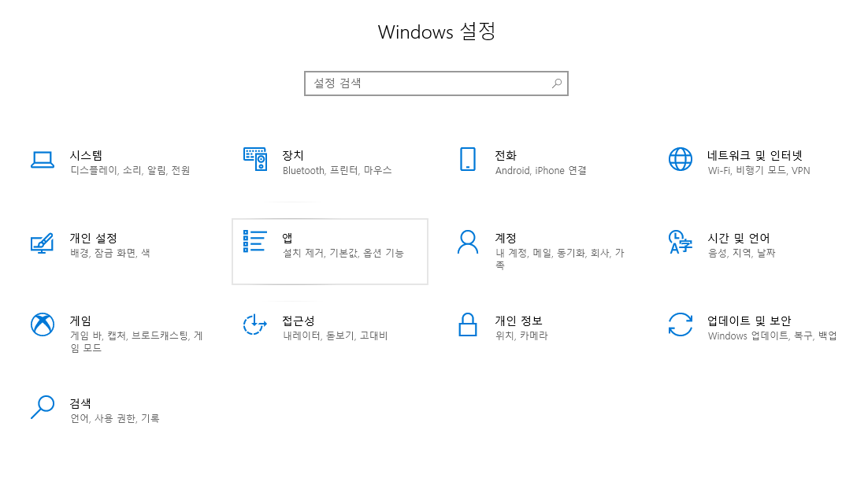
Task: Click the 개인 설정 paintbrush icon
Action: (x=43, y=243)
